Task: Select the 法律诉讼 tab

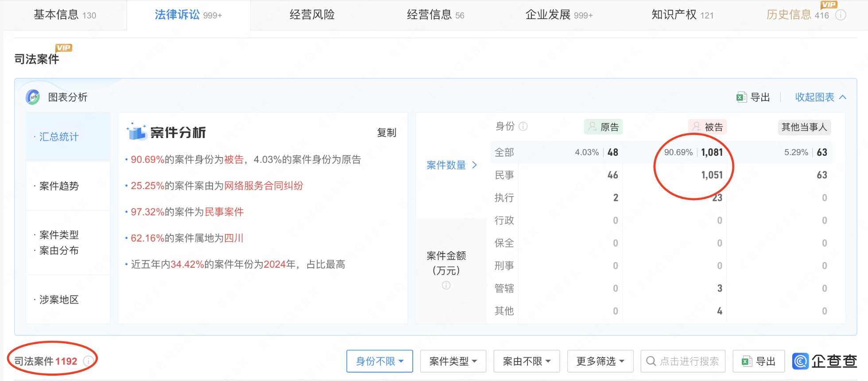Action: pyautogui.click(x=188, y=15)
